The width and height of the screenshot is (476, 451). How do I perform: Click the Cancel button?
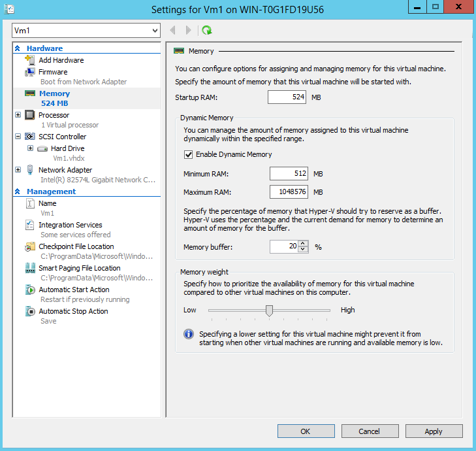370,431
